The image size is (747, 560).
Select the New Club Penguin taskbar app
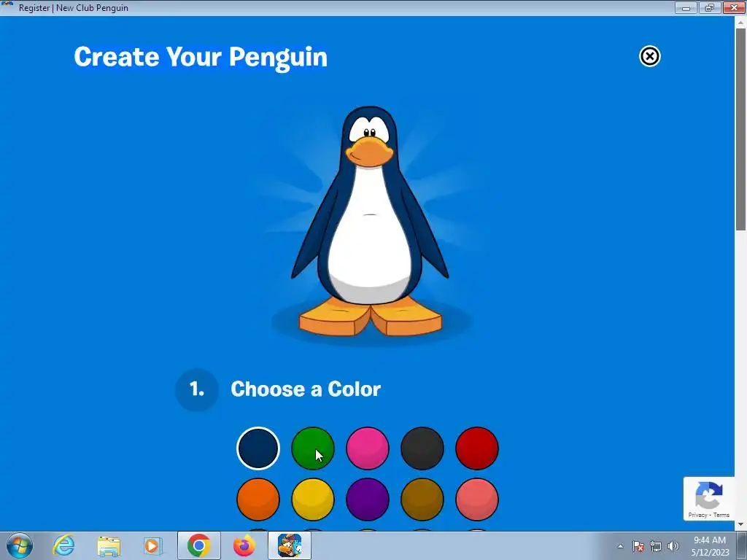tap(290, 545)
